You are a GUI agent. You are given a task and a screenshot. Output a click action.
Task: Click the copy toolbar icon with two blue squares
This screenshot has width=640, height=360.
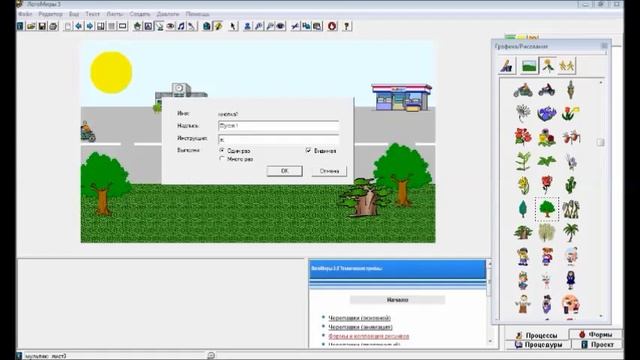click(306, 27)
